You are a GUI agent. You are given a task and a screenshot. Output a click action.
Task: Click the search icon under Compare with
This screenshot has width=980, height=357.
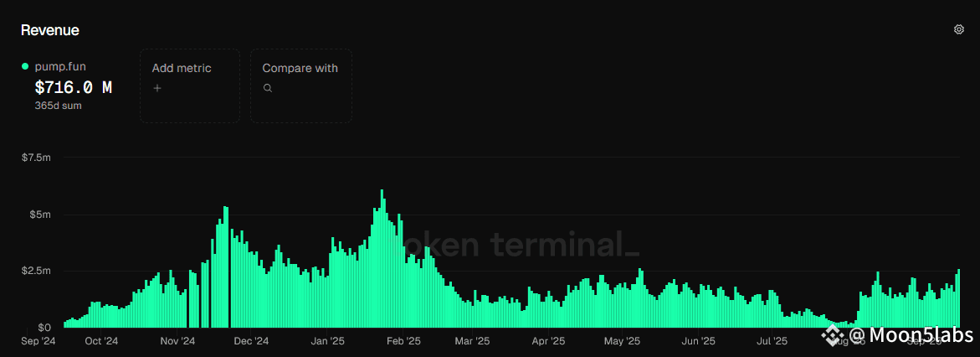click(268, 88)
